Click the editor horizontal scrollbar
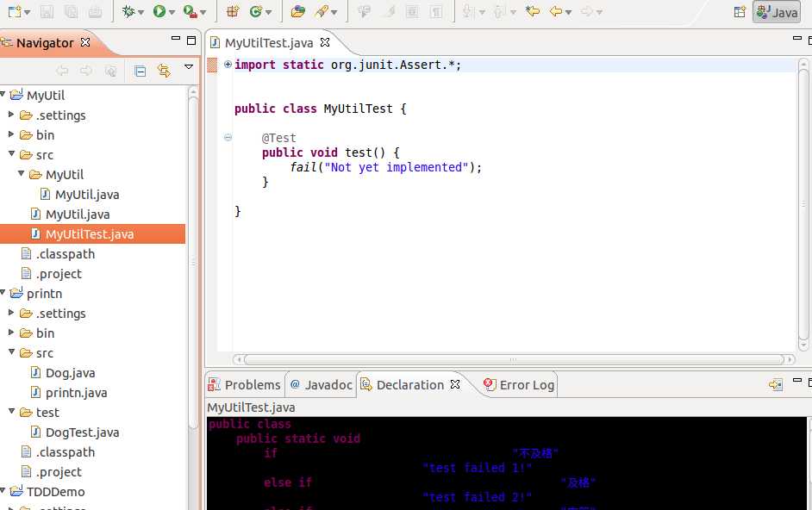This screenshot has width=812, height=510. click(513, 359)
